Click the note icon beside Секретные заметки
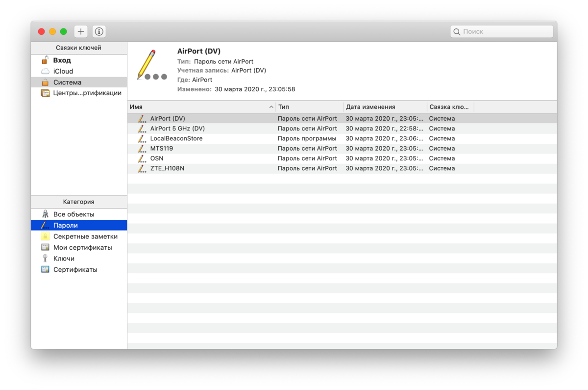 point(45,236)
